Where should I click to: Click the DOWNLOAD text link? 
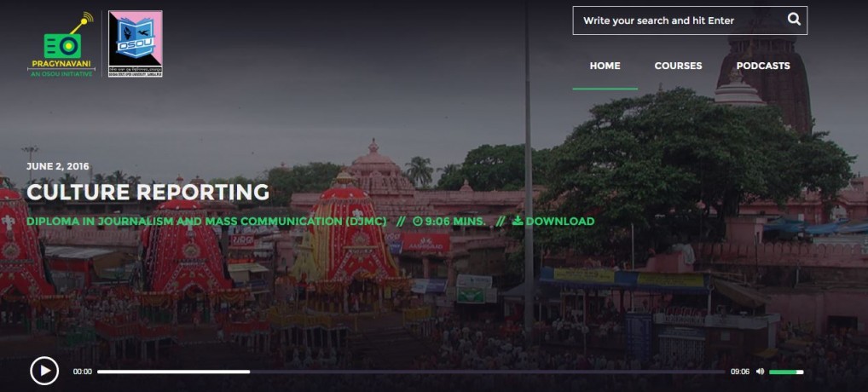[x=559, y=222]
